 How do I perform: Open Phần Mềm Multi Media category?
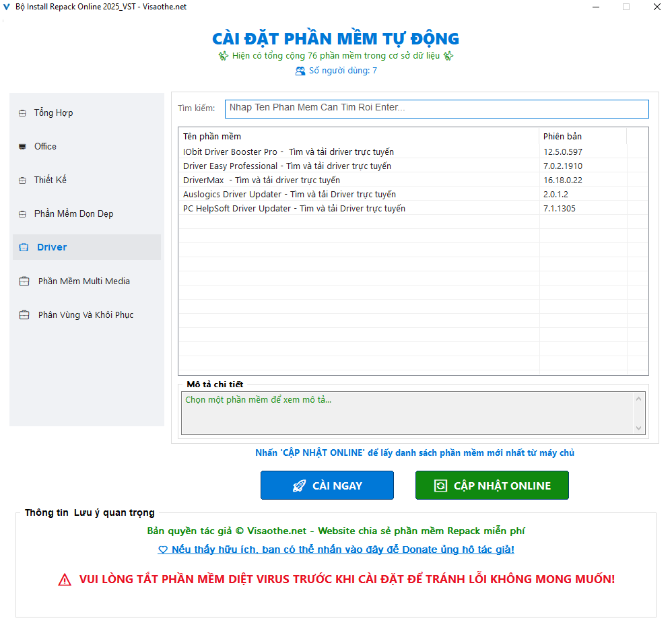87,281
